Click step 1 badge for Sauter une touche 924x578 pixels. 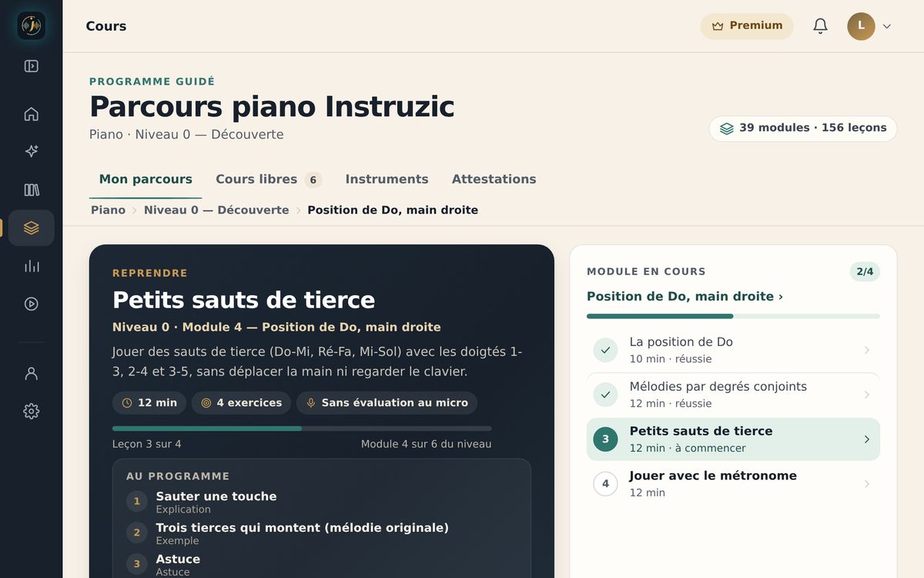pos(137,502)
